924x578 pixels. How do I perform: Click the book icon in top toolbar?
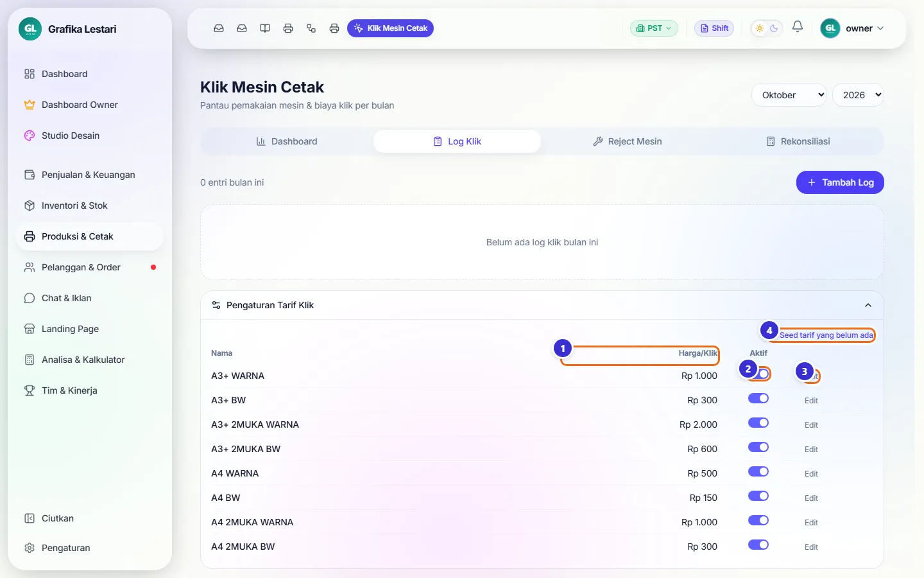[x=265, y=28]
